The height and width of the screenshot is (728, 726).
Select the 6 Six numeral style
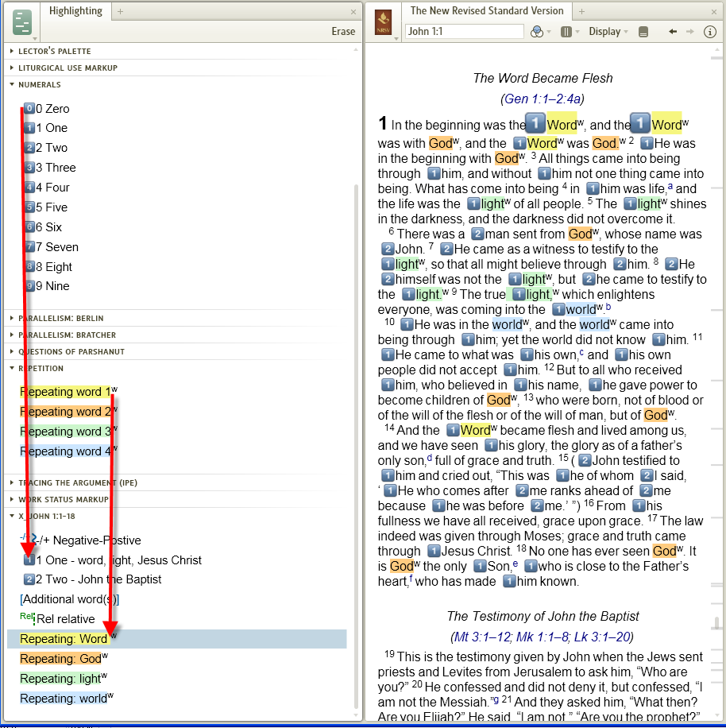pyautogui.click(x=43, y=227)
